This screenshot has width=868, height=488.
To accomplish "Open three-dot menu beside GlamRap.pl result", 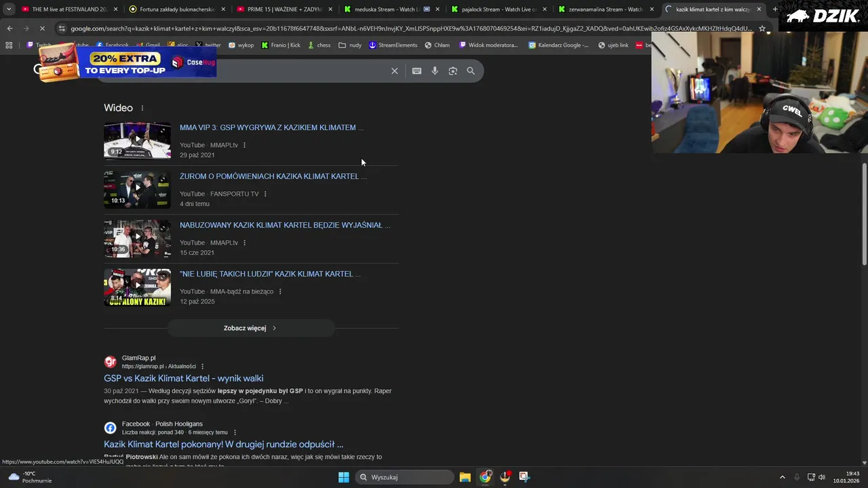I will coord(202,367).
